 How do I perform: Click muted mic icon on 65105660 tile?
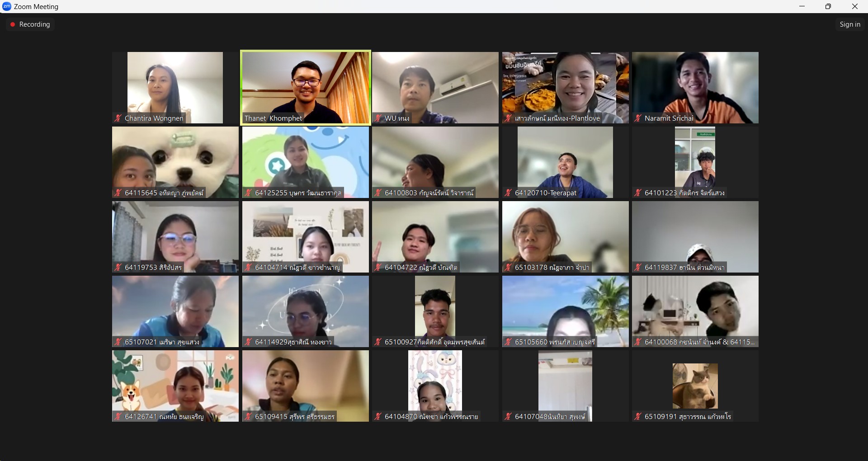508,342
